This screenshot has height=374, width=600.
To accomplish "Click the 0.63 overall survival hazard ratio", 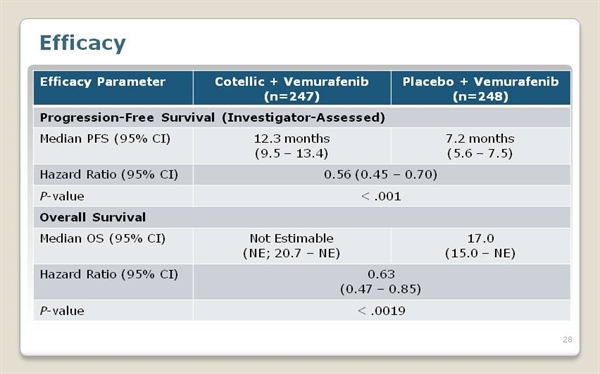I will 381,274.
